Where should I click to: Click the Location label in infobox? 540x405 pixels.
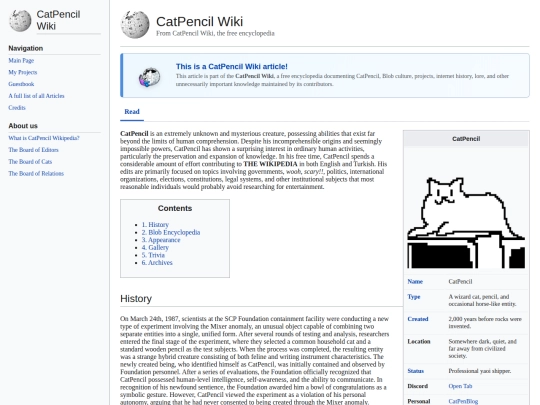[x=419, y=341]
